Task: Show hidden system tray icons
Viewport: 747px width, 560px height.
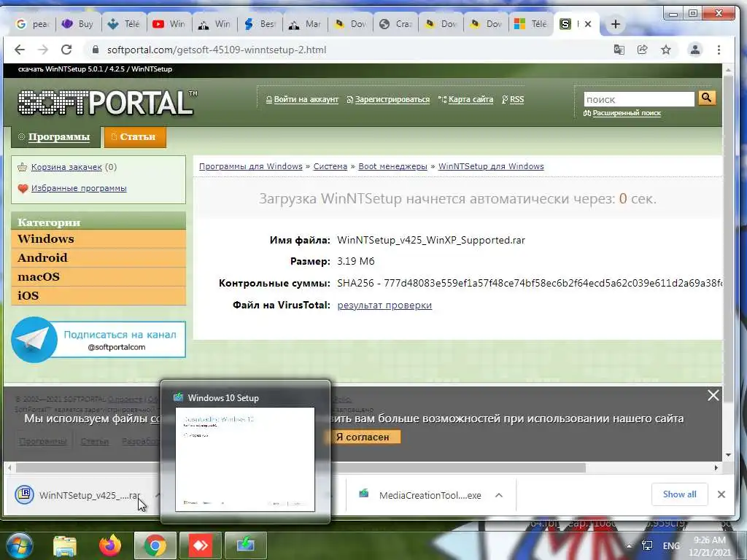Action: (630, 545)
